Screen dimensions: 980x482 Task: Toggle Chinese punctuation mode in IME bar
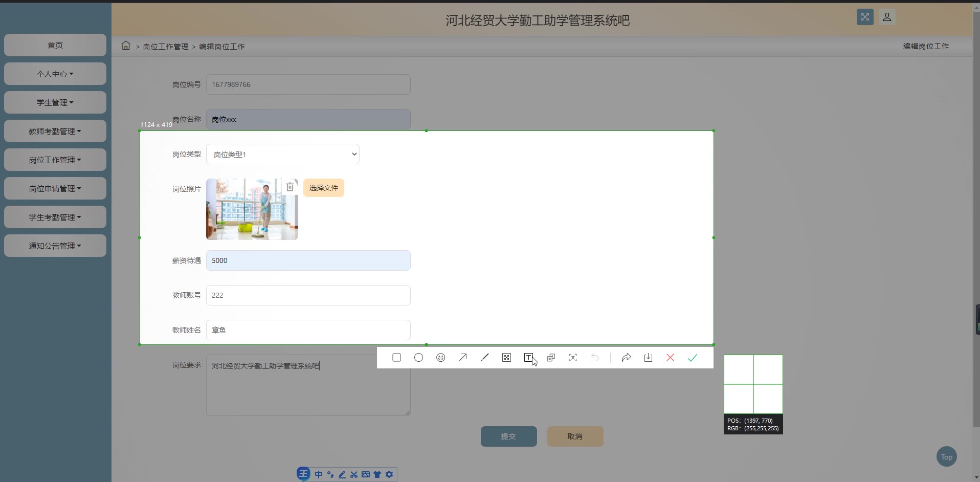click(330, 474)
